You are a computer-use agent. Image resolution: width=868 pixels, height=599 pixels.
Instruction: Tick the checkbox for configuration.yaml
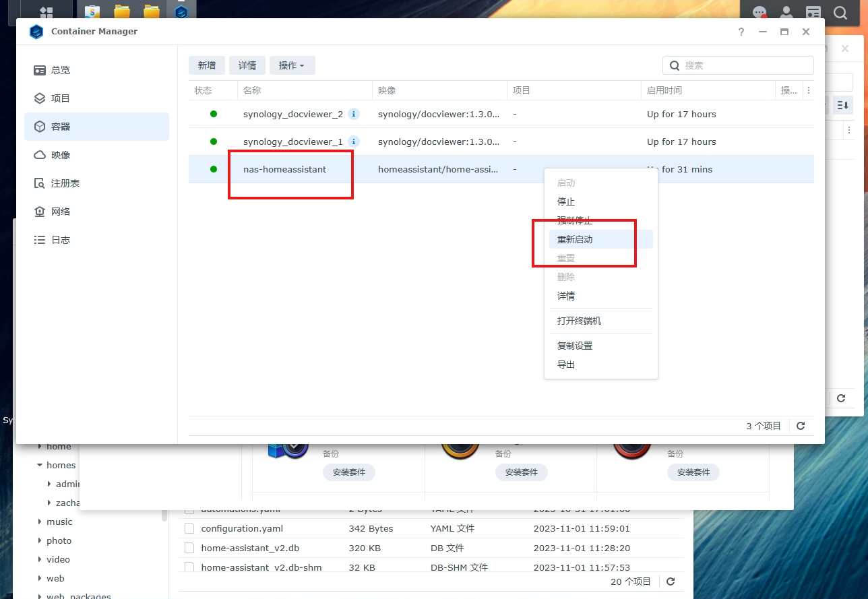[x=189, y=528]
